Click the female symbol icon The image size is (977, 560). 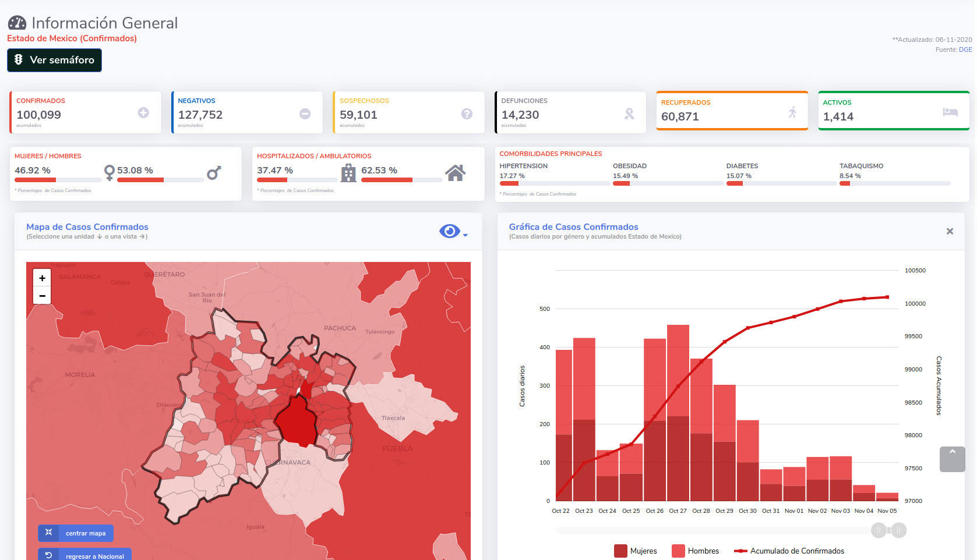tap(110, 173)
